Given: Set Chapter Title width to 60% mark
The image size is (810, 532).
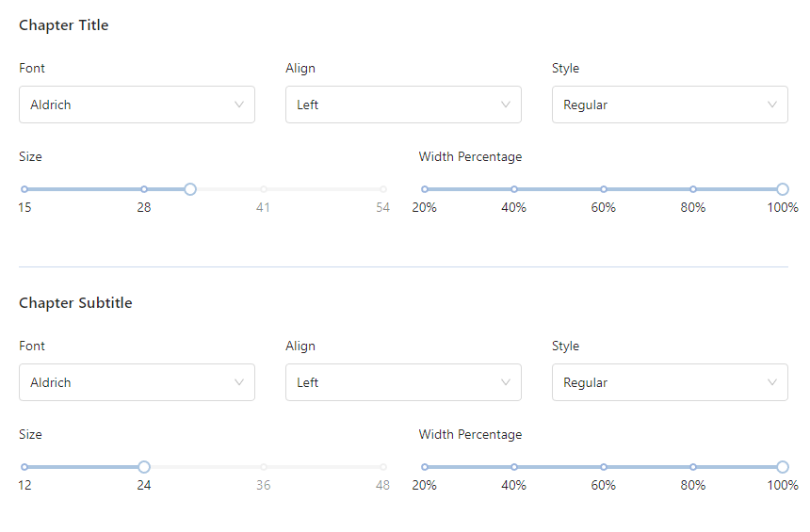Looking at the screenshot, I should 604,189.
